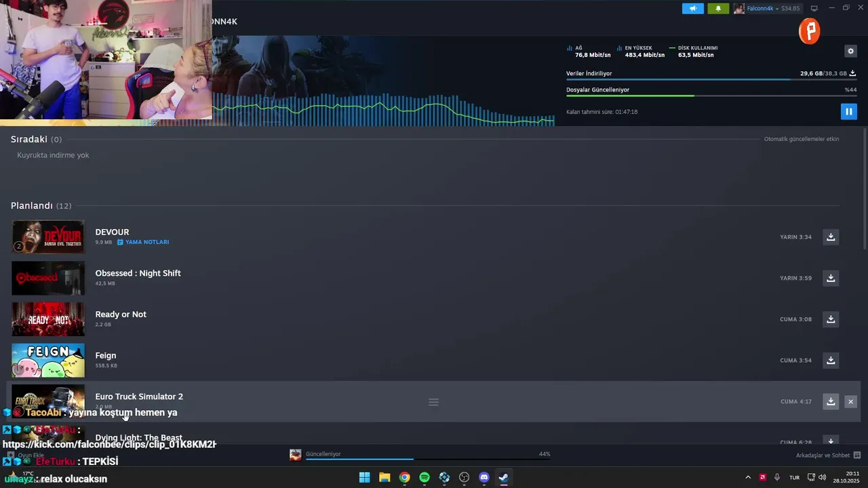This screenshot has height=488, width=868.
Task: Start the DEVOUR download now
Action: [831, 237]
